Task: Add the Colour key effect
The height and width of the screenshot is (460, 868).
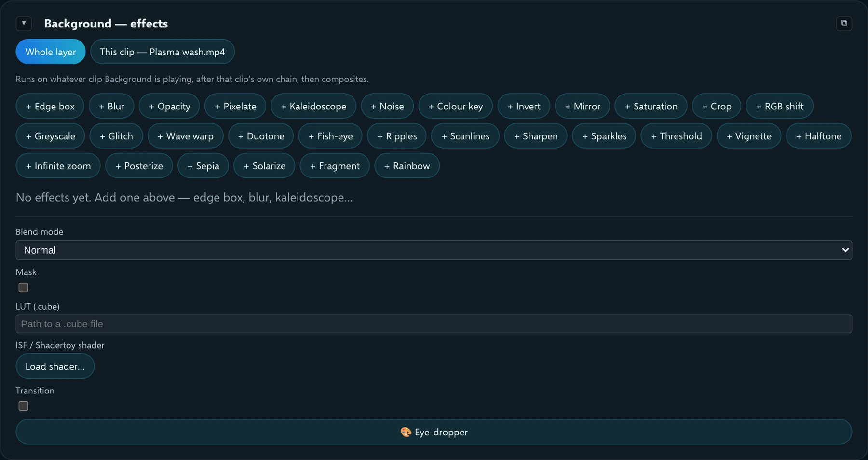Action: pyautogui.click(x=456, y=106)
